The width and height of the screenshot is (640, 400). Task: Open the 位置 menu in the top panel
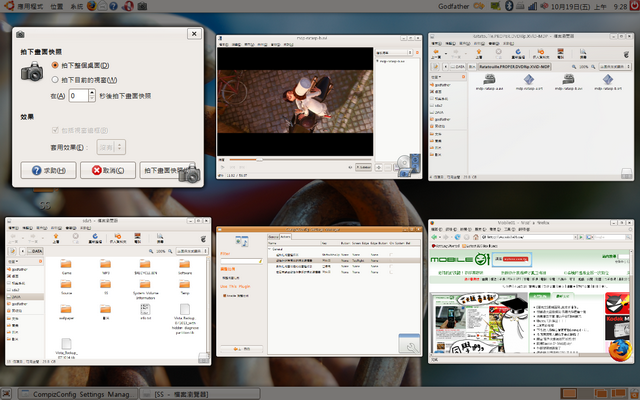coord(57,6)
